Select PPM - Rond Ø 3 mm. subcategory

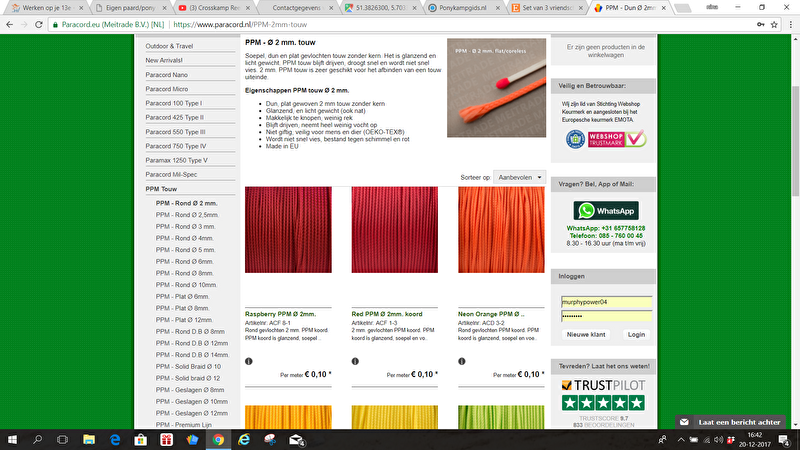[186, 227]
